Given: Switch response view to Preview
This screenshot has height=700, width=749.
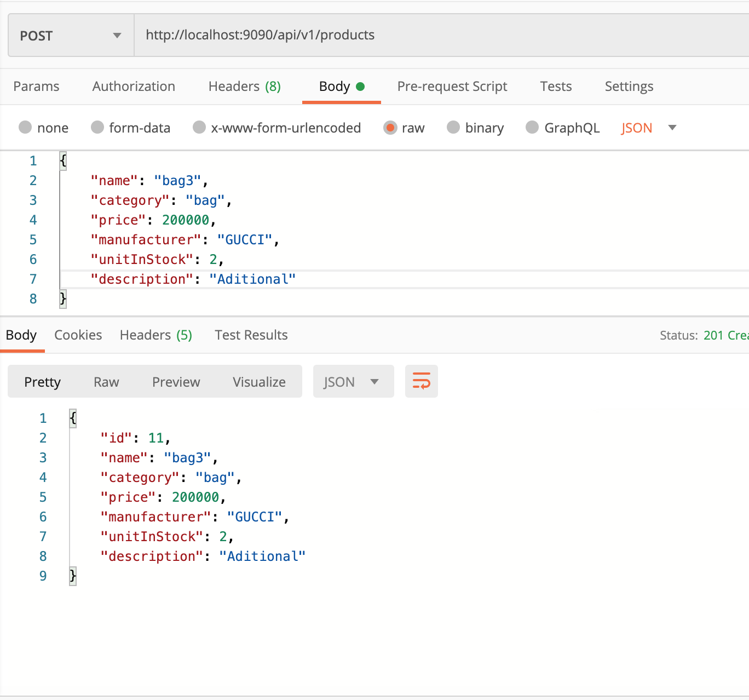Looking at the screenshot, I should 176,382.
